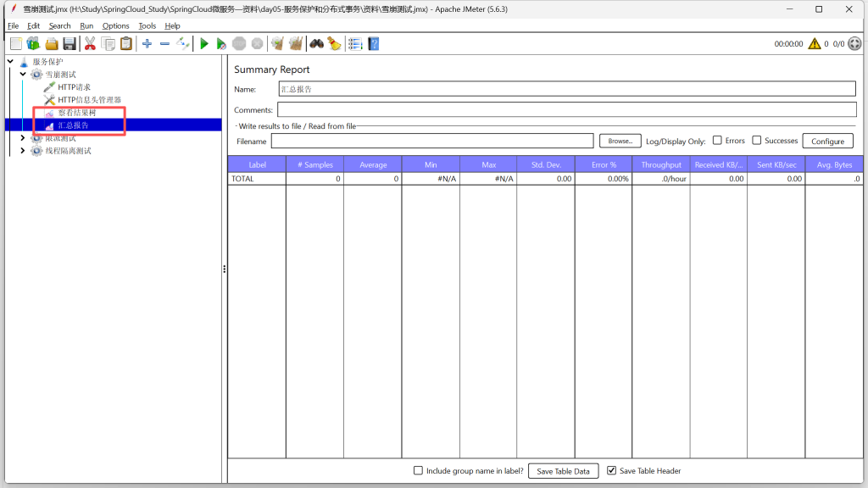Click the Save test plan floppy icon
This screenshot has width=868, height=488.
70,43
